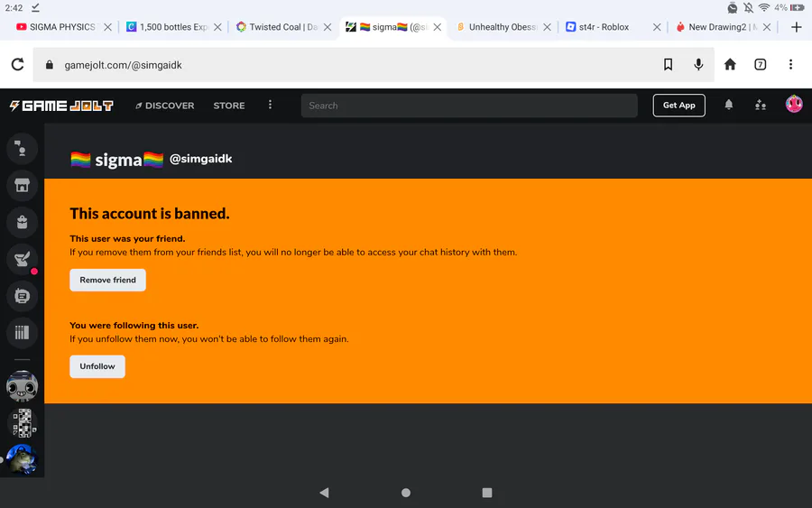
Task: Expand the Game Jolt nav more-options dots
Action: click(x=270, y=106)
